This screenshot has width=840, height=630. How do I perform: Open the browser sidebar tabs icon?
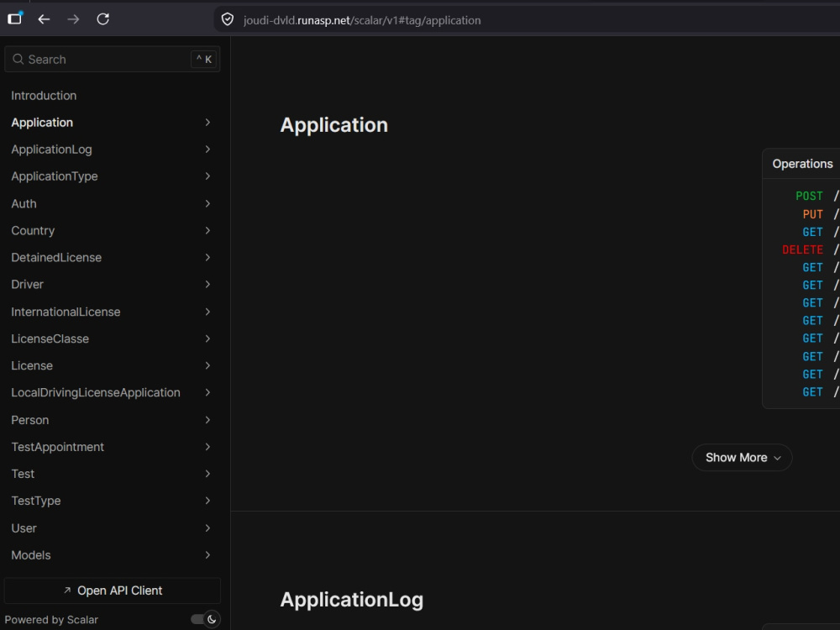click(x=15, y=18)
